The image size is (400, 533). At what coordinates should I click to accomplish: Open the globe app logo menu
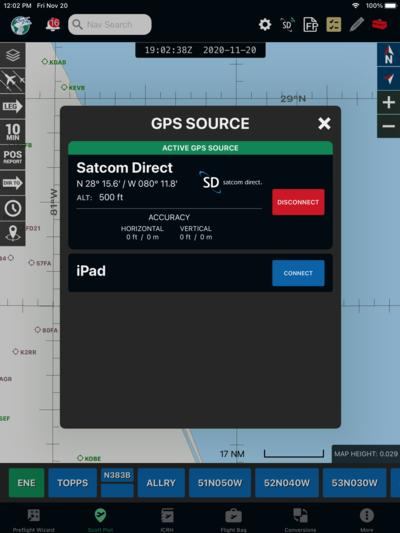tap(21, 25)
